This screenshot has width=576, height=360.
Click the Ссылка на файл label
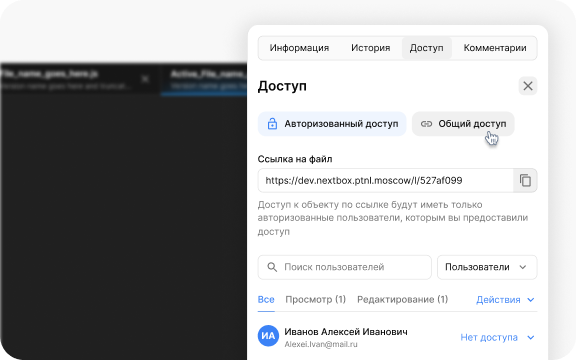point(295,159)
